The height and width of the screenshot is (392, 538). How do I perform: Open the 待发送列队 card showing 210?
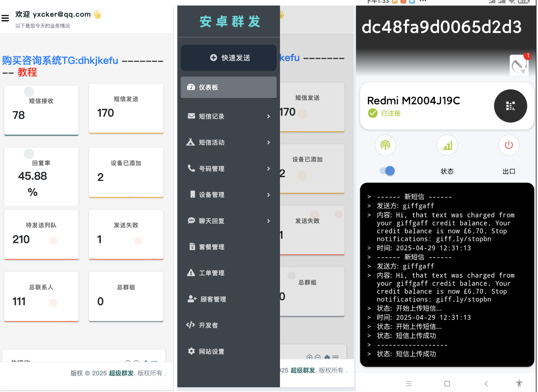click(41, 235)
